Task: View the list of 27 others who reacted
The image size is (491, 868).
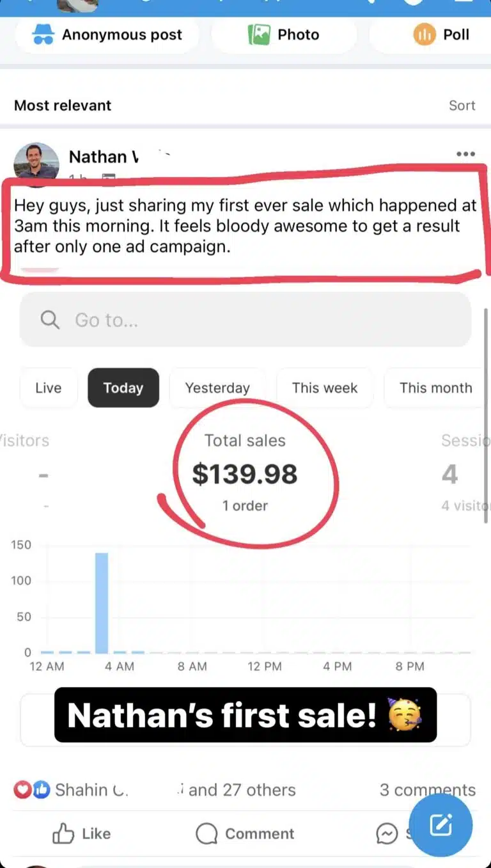Action: (x=242, y=790)
